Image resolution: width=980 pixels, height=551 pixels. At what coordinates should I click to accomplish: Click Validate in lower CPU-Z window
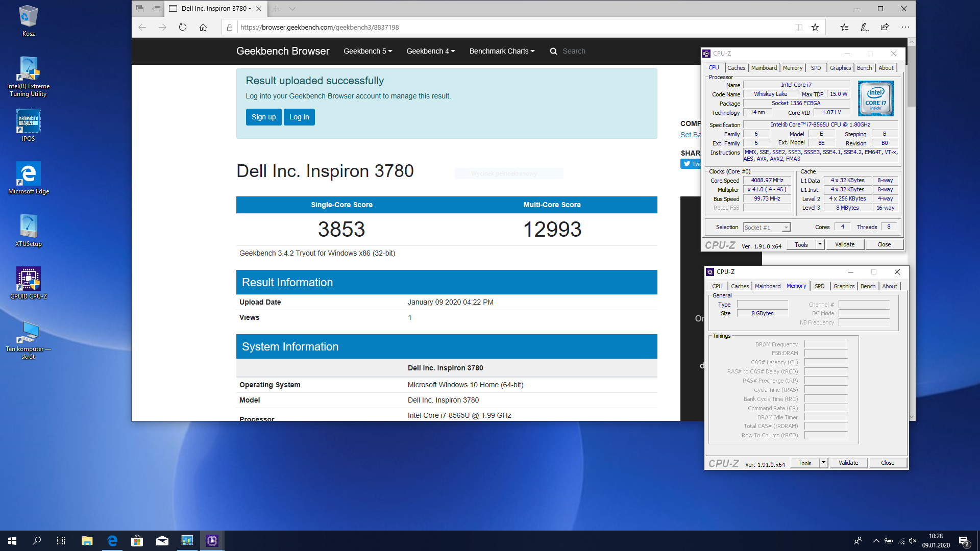pos(848,463)
